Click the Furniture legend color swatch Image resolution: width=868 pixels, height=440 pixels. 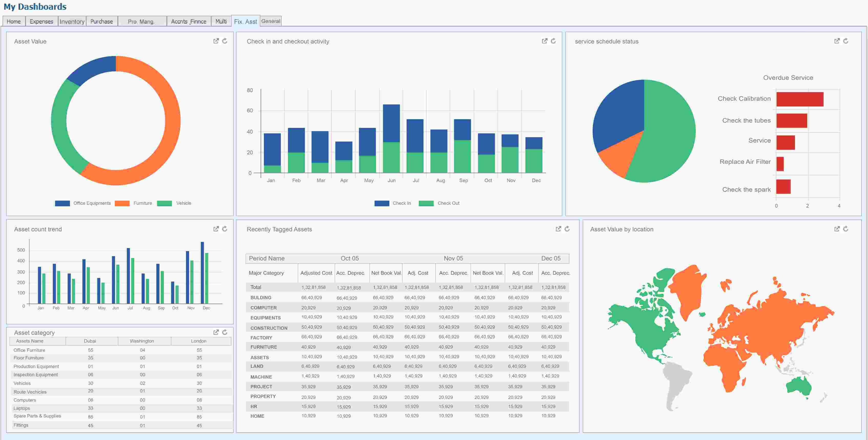122,203
